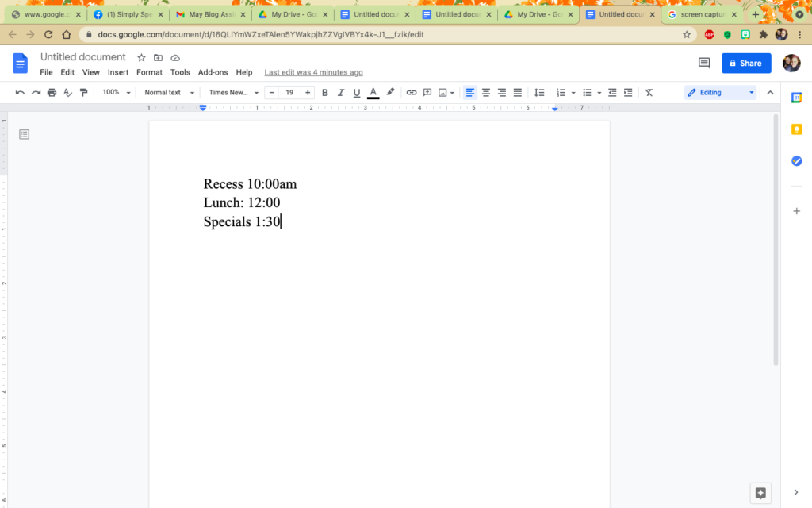Click the Share button
The image size is (812, 508).
click(745, 63)
